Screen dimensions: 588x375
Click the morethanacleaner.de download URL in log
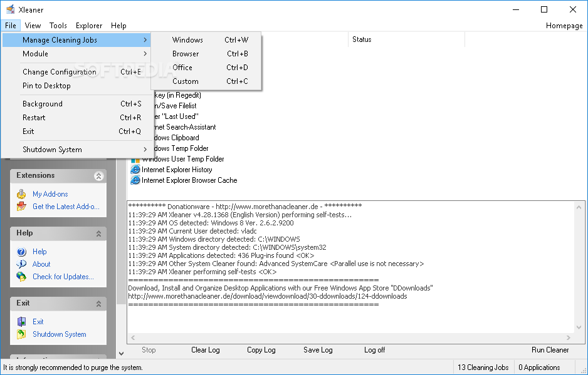tap(268, 296)
